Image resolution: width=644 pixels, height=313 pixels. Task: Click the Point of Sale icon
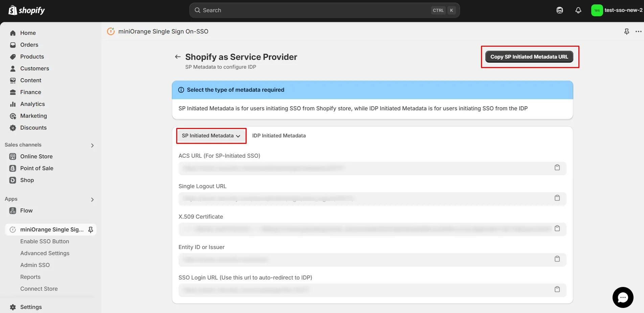(x=13, y=168)
